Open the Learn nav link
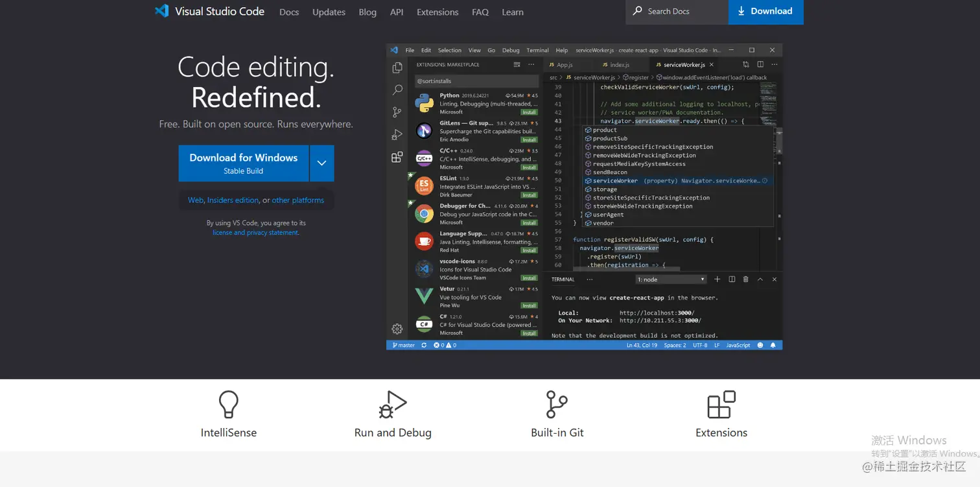980x487 pixels. 513,12
